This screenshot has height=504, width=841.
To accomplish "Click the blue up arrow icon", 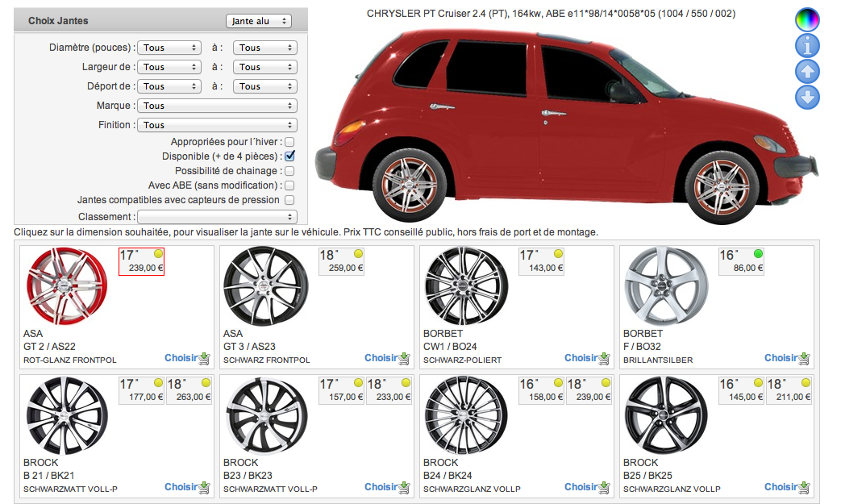I will [x=807, y=72].
